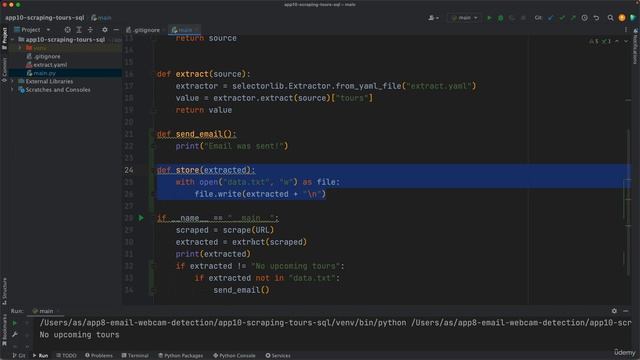The width and height of the screenshot is (640, 360).
Task: Show Git history via the clock icon
Action: click(x=584, y=18)
